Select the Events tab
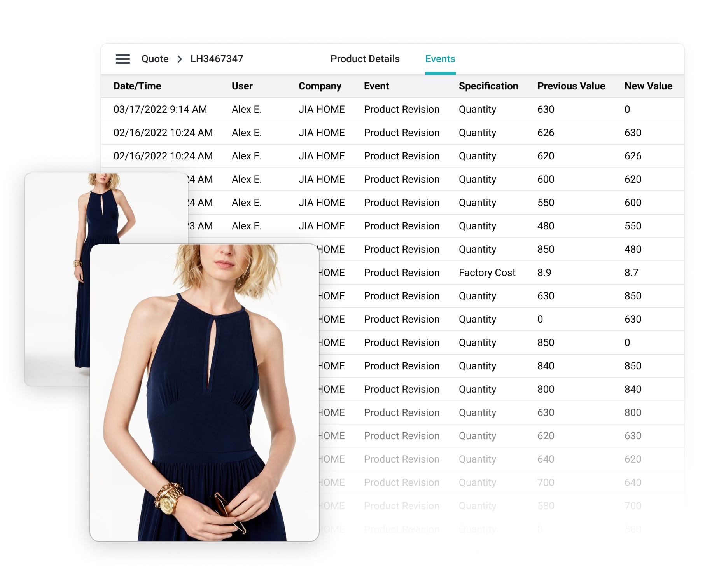The width and height of the screenshot is (728, 566). (x=440, y=59)
